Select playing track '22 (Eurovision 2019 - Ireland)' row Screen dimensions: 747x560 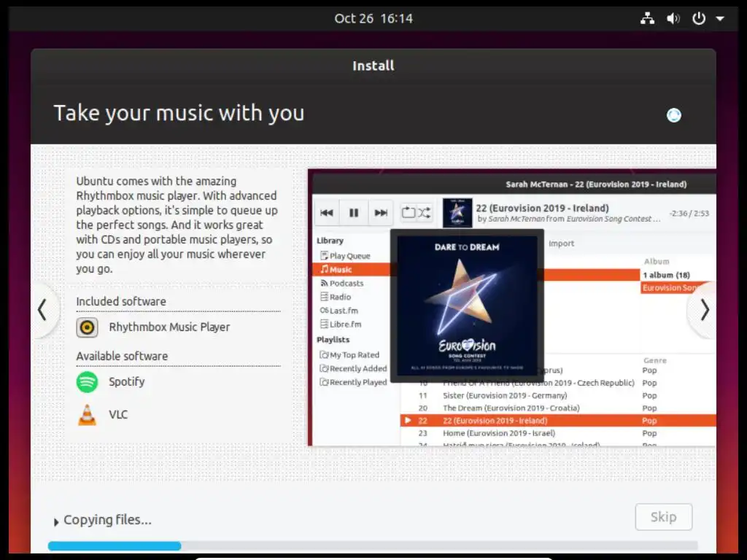[x=558, y=421]
